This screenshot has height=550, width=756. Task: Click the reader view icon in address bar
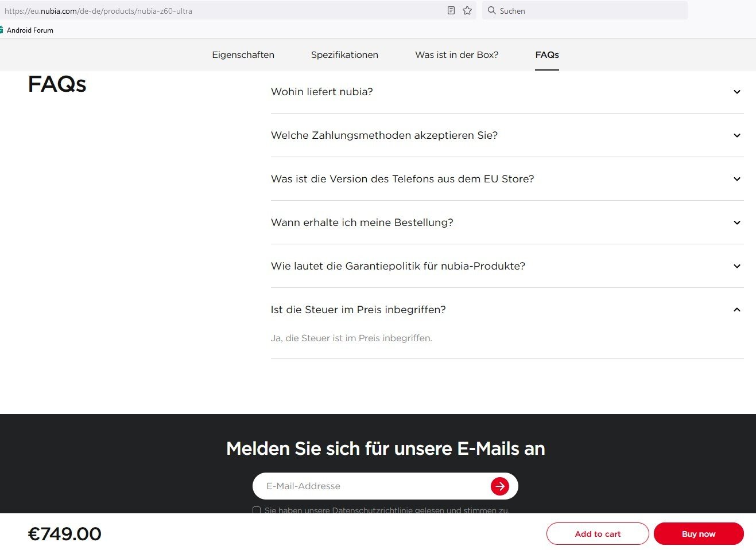451,10
